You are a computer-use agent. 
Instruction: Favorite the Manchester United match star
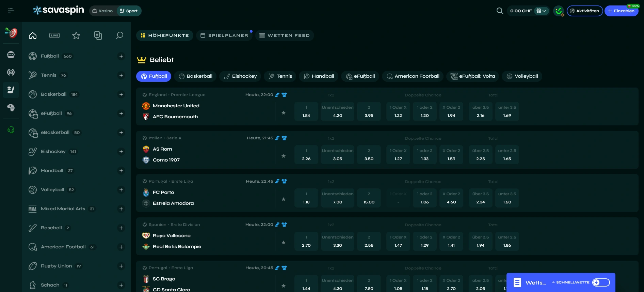[x=284, y=113]
